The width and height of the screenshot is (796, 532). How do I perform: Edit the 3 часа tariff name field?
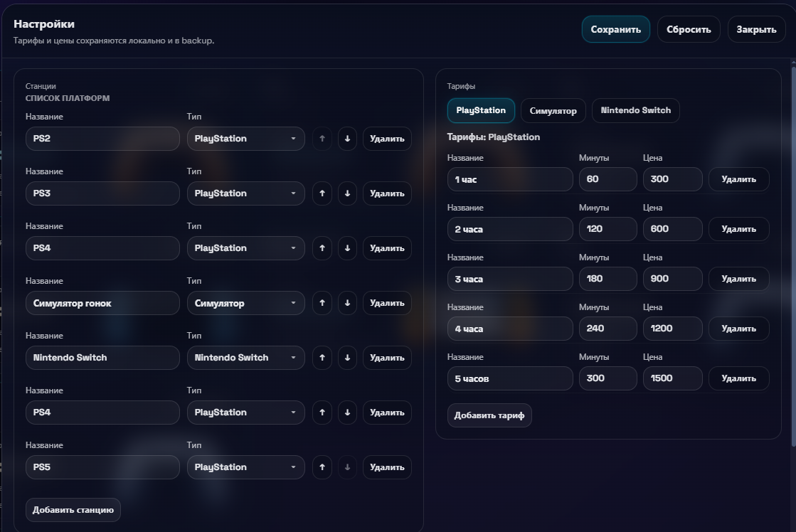pos(510,279)
